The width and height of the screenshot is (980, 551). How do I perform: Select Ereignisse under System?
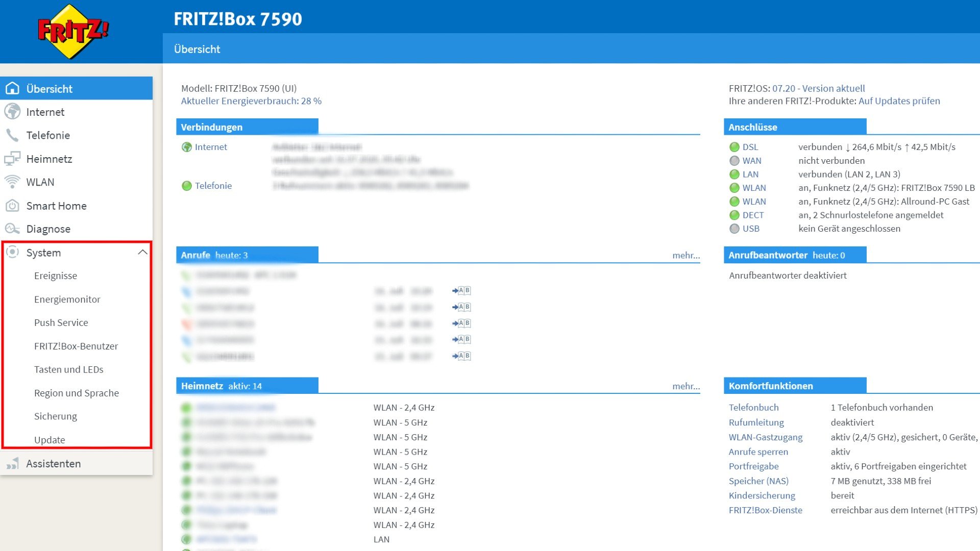point(56,275)
